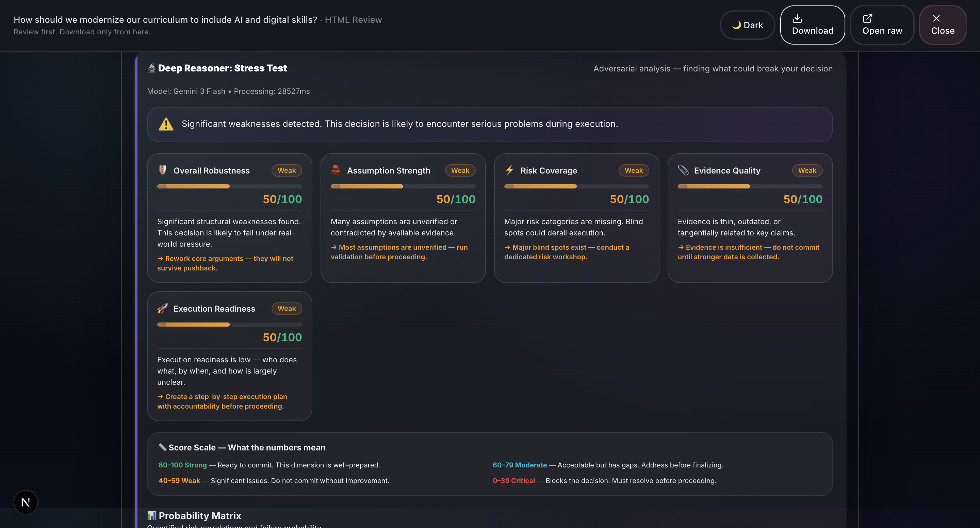
Task: Click the ruler icon beside Score Scale
Action: pos(162,447)
